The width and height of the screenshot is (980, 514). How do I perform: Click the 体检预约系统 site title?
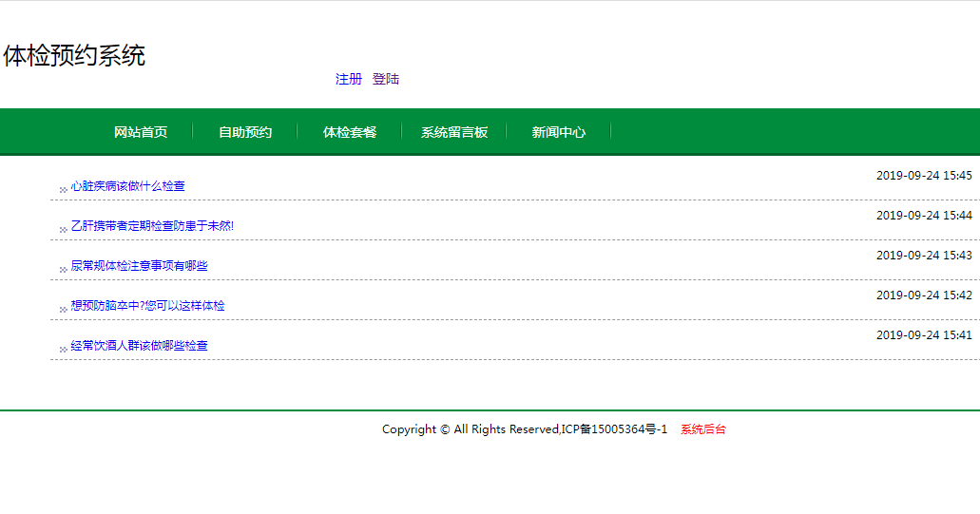pos(74,56)
